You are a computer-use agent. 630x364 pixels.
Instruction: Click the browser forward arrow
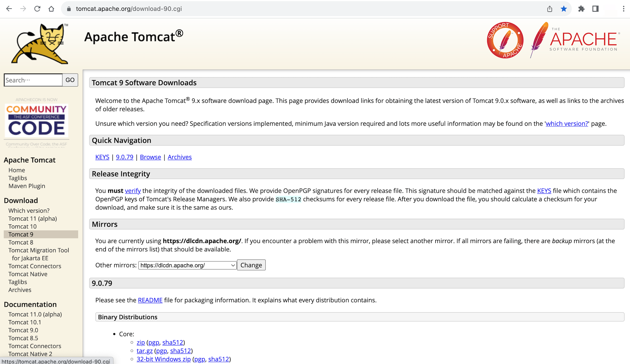pos(23,9)
